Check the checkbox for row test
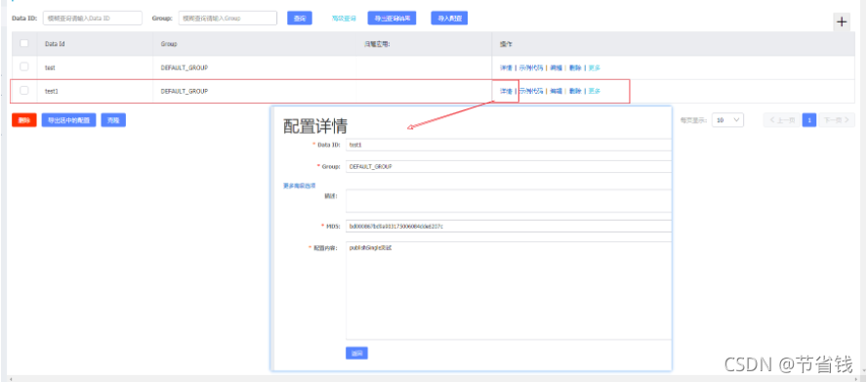 [24, 67]
